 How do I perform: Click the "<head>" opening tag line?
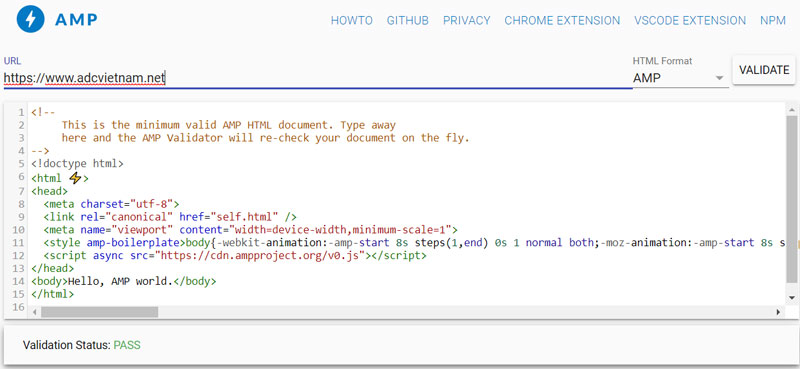(49, 191)
